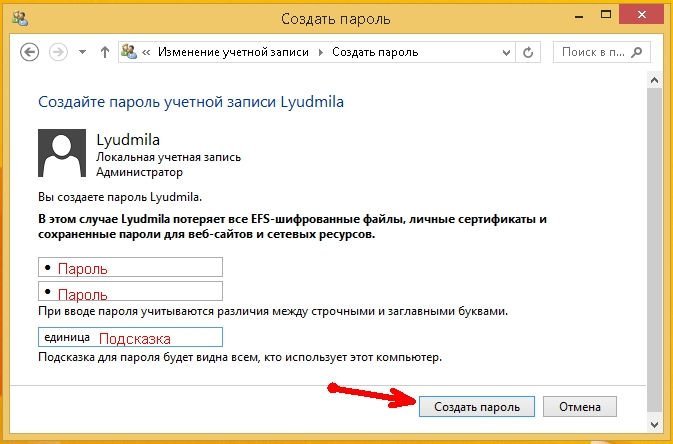Refresh the page with the reload icon
The width and height of the screenshot is (673, 444).
coord(528,52)
